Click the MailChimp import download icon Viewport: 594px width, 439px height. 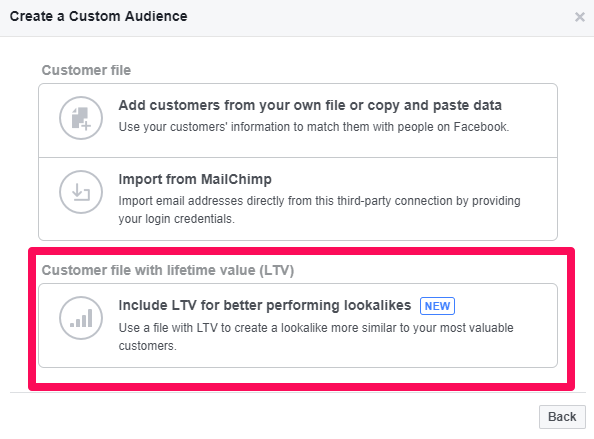point(81,192)
